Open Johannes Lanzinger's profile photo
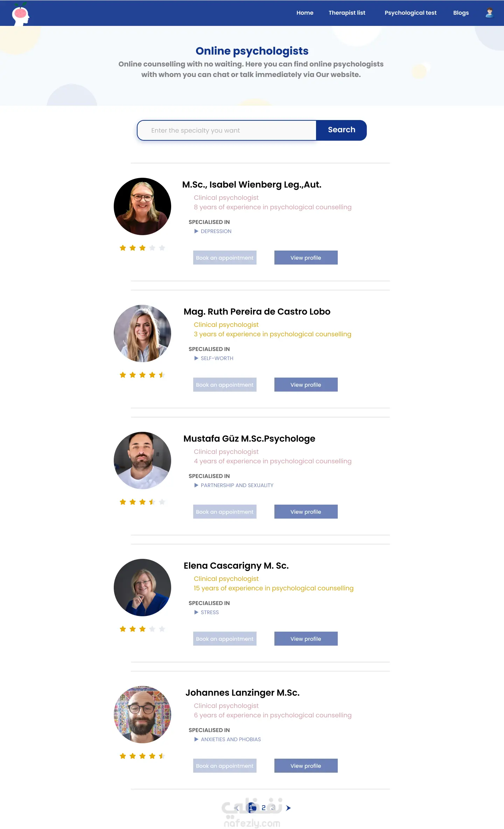This screenshot has height=829, width=504. coord(142,714)
